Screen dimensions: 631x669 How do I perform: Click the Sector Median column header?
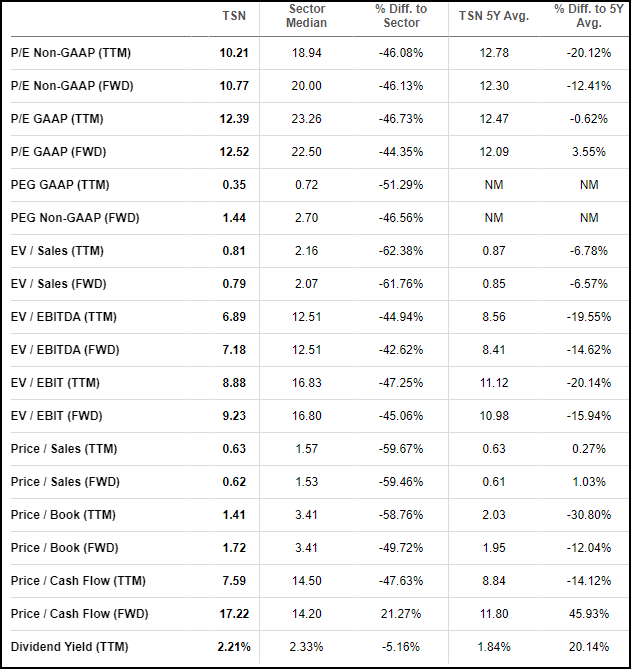coord(306,16)
